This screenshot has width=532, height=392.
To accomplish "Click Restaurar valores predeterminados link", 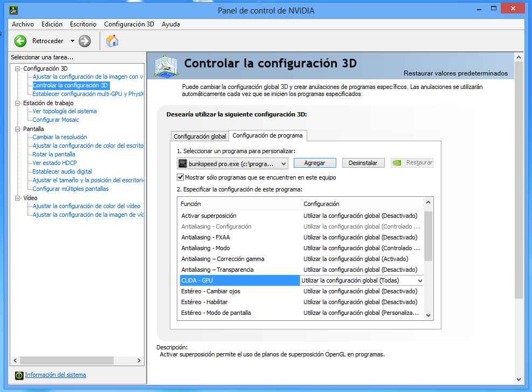I will pyautogui.click(x=455, y=73).
